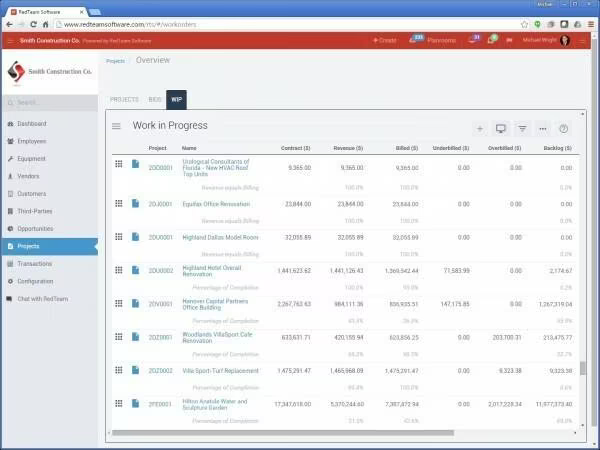Open document icon for Hanover Capital Partners row
The image size is (600, 450).
point(135,303)
